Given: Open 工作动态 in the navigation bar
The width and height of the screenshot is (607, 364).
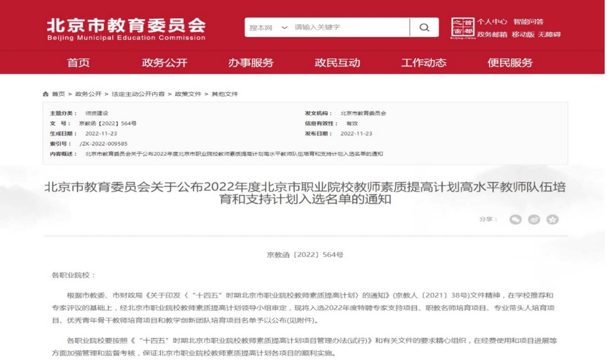Looking at the screenshot, I should (x=424, y=63).
